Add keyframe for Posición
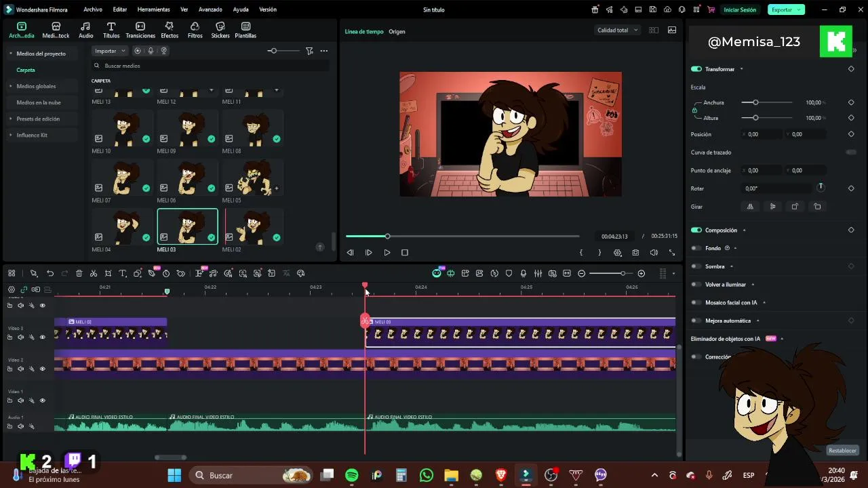The height and width of the screenshot is (488, 868). tap(851, 134)
